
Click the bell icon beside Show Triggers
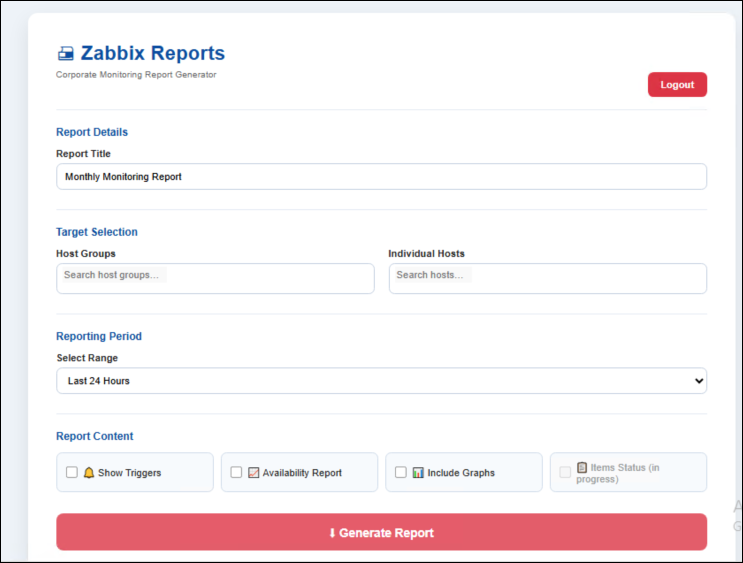89,472
